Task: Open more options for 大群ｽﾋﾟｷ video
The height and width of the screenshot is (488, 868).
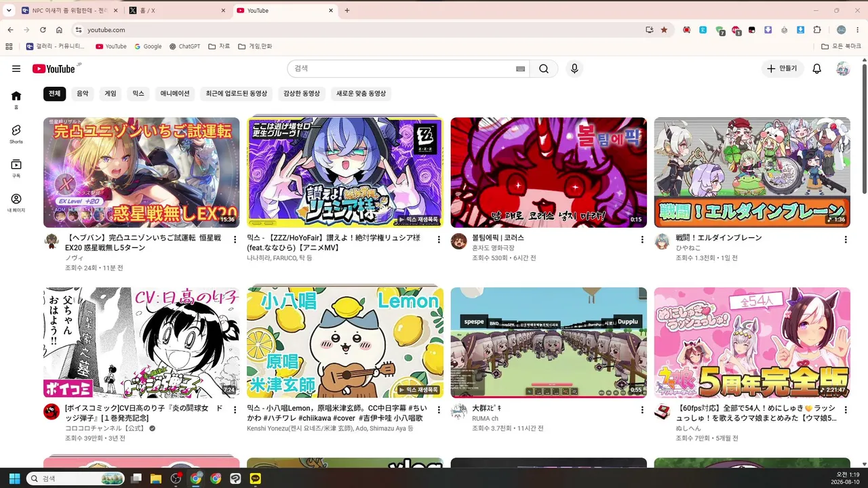Action: click(642, 409)
